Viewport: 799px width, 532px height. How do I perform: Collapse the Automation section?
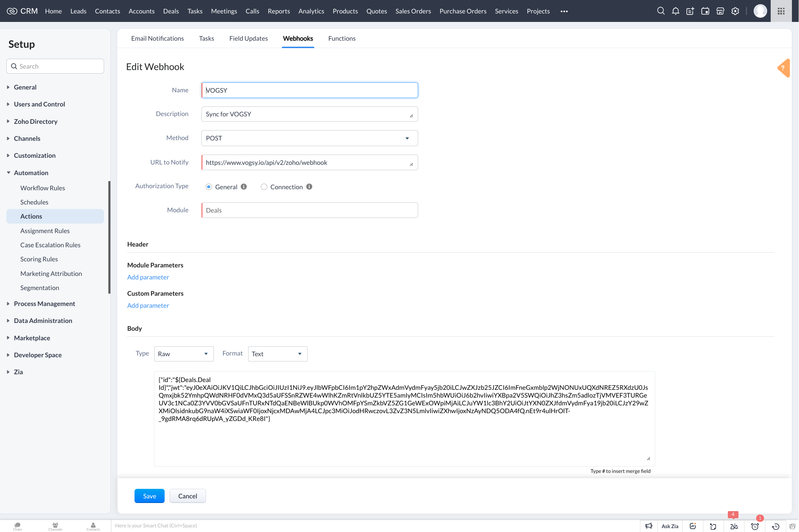(x=31, y=173)
